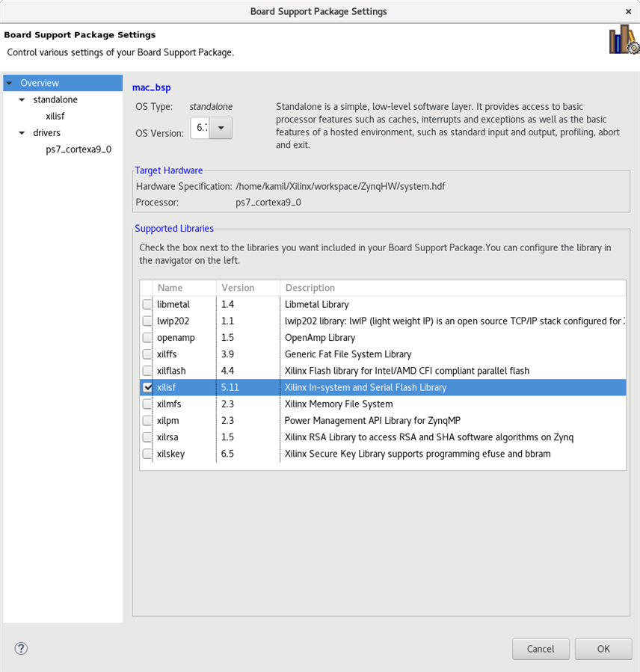Confirm settings with the OK button
This screenshot has height=672, width=640.
pos(603,649)
